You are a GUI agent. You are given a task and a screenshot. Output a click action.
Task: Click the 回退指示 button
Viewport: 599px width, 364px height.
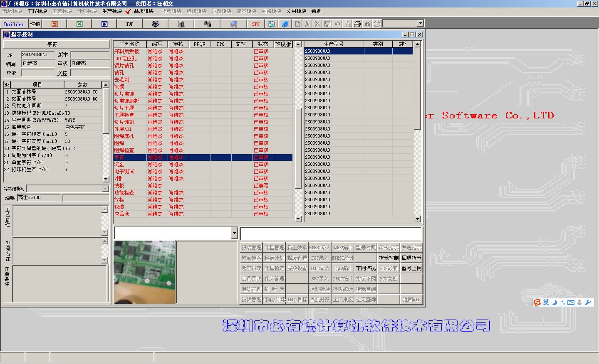point(411,258)
